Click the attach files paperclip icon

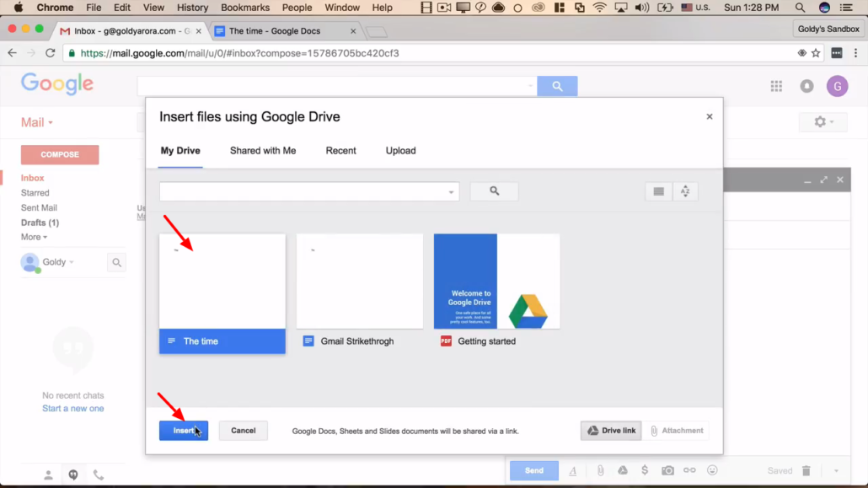click(x=600, y=471)
